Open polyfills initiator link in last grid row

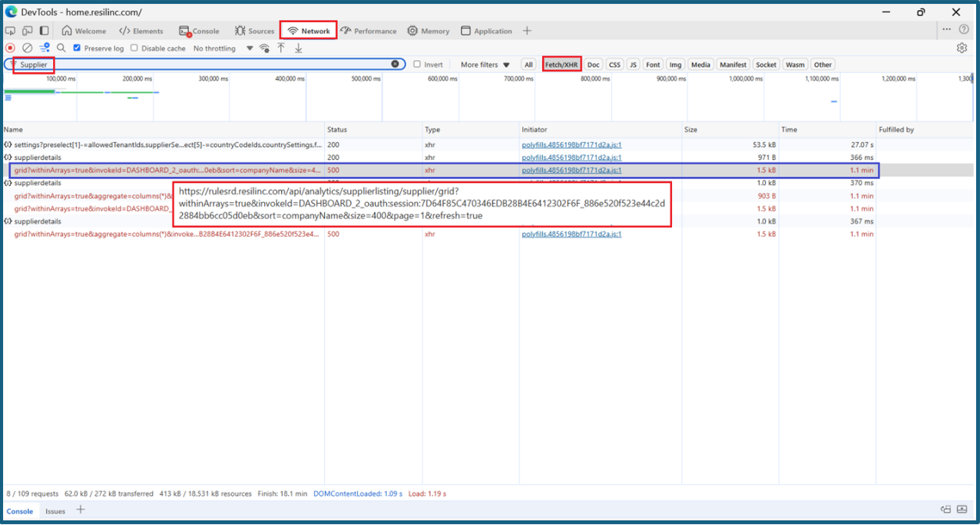(571, 234)
